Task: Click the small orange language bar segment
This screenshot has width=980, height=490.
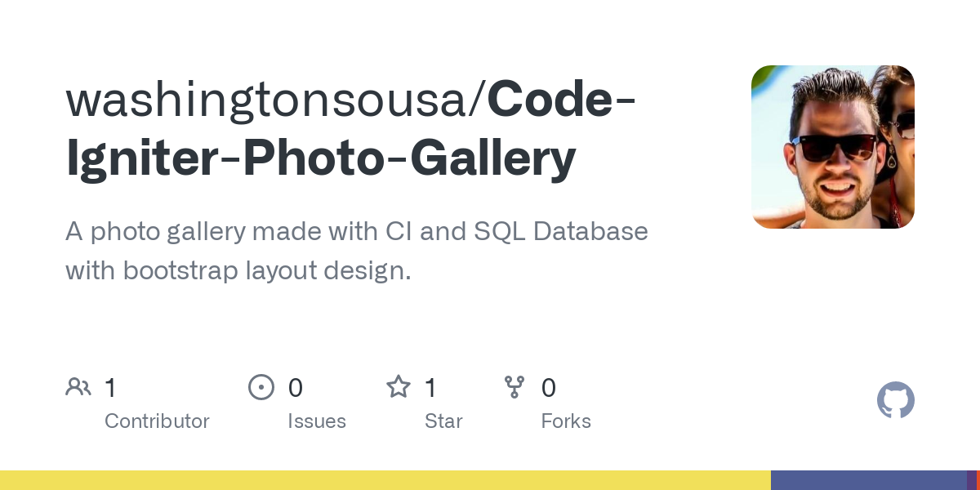Action: tap(978, 480)
